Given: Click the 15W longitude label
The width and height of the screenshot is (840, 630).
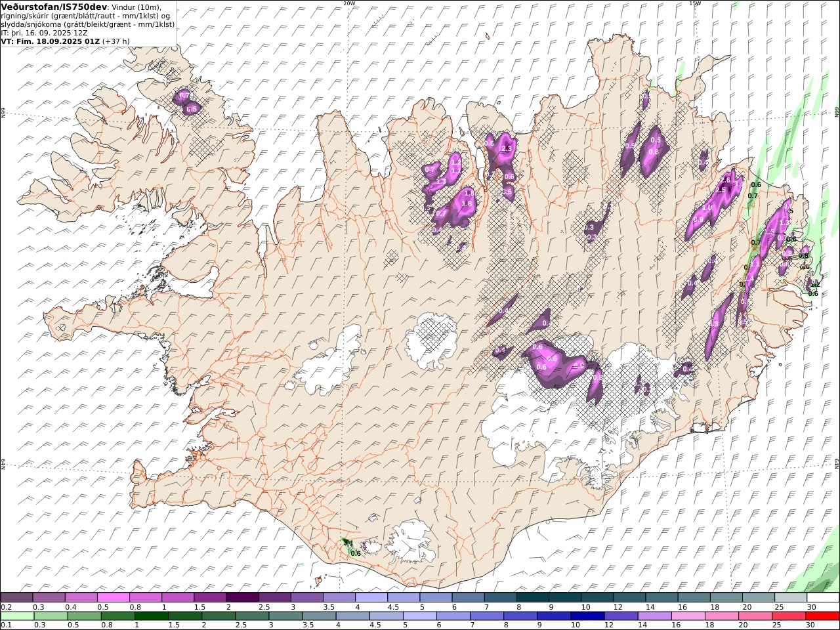Looking at the screenshot, I should click(695, 3).
